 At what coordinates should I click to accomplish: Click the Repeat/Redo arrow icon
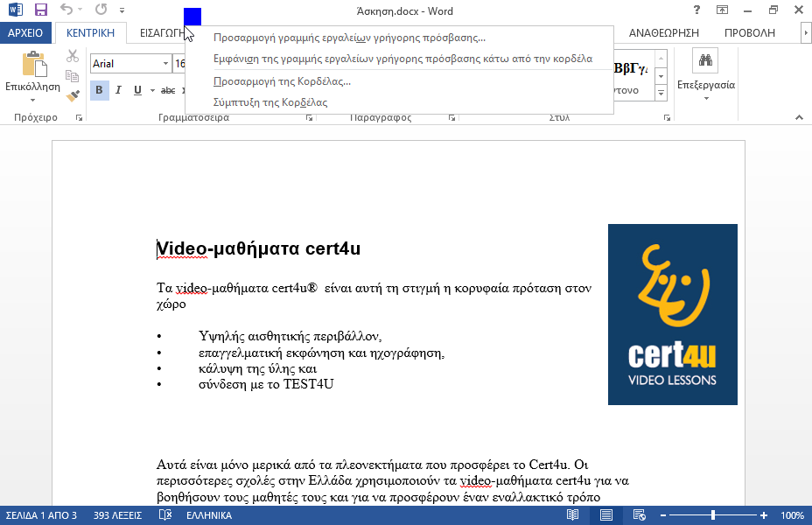coord(101,10)
